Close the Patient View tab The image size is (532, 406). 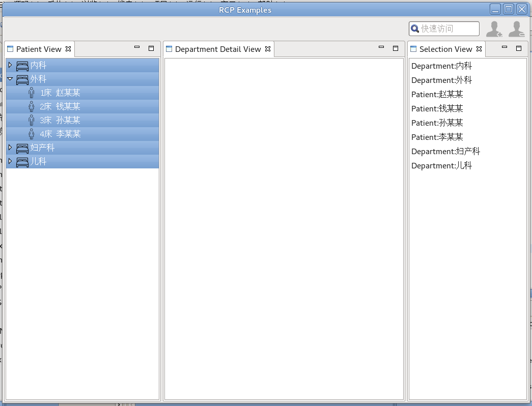68,49
